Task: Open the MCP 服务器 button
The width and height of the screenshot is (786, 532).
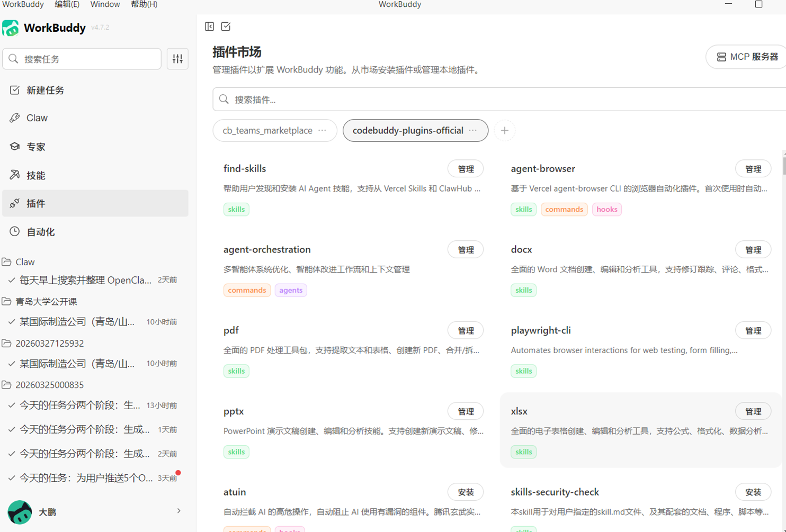Action: (x=747, y=57)
